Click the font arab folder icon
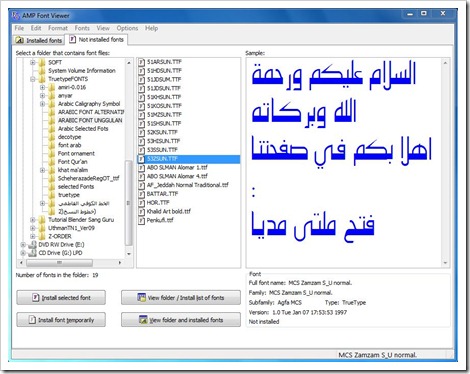The image size is (470, 374). (x=51, y=145)
